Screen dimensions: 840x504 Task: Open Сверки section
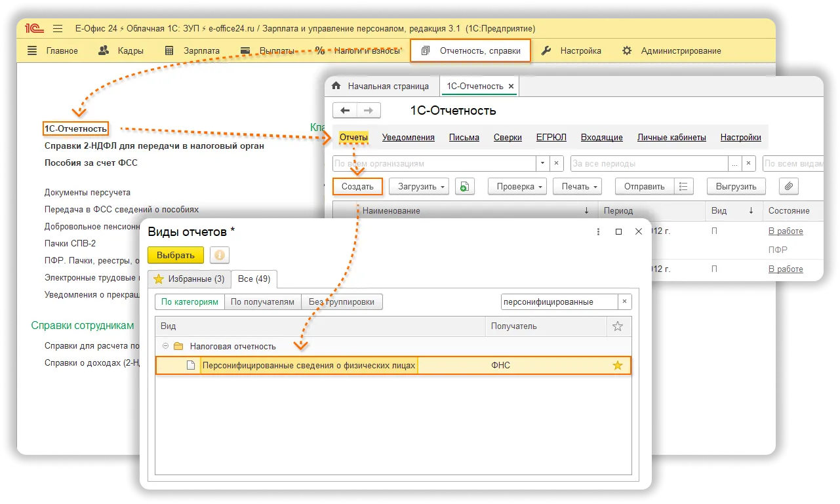click(508, 137)
